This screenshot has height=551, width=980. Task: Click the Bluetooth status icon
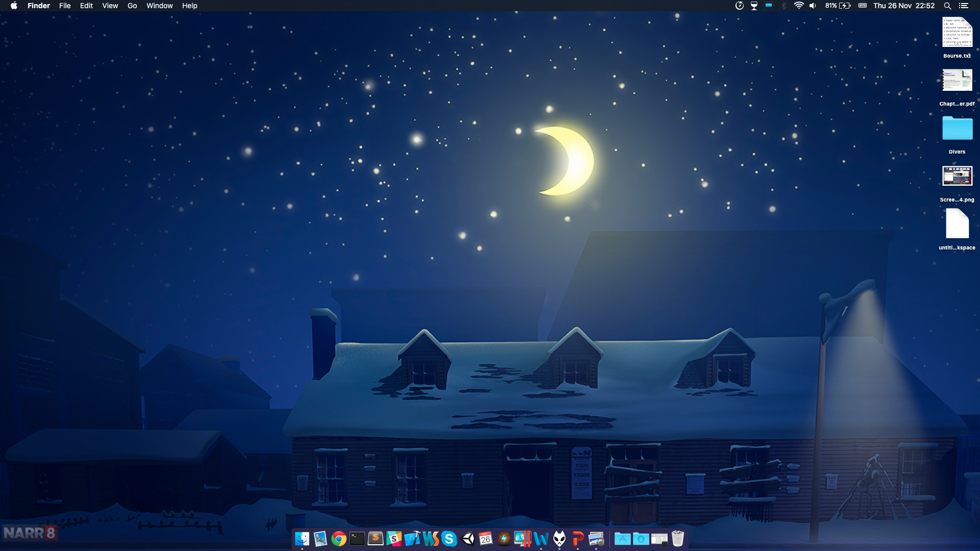[x=784, y=6]
